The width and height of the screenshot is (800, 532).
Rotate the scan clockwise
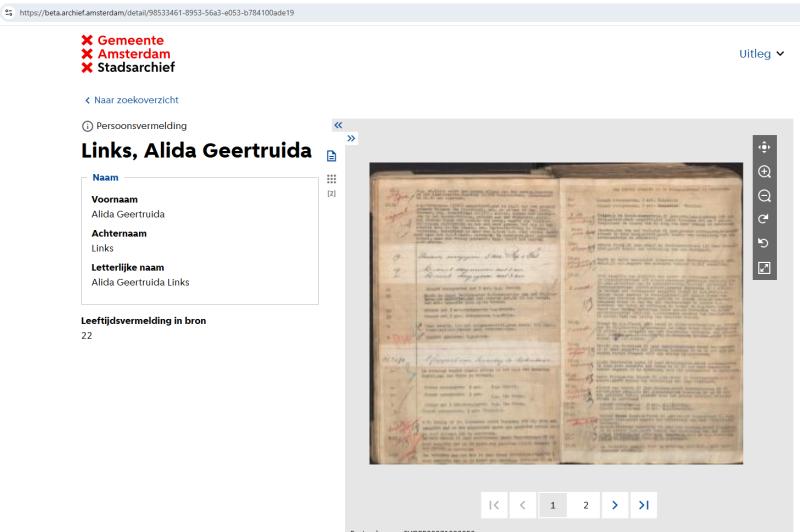click(x=765, y=219)
